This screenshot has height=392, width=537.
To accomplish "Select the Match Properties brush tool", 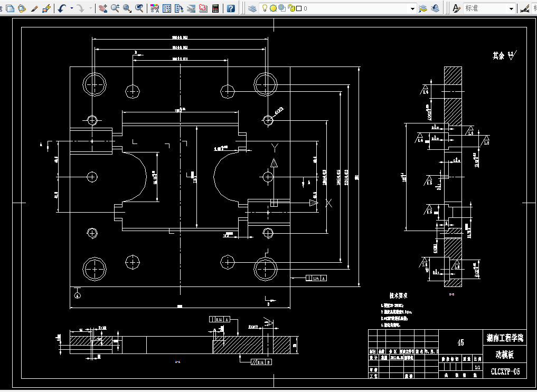I will point(34,8).
